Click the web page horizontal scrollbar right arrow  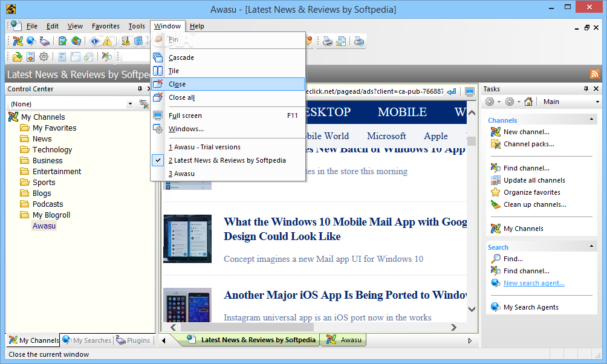click(453, 327)
